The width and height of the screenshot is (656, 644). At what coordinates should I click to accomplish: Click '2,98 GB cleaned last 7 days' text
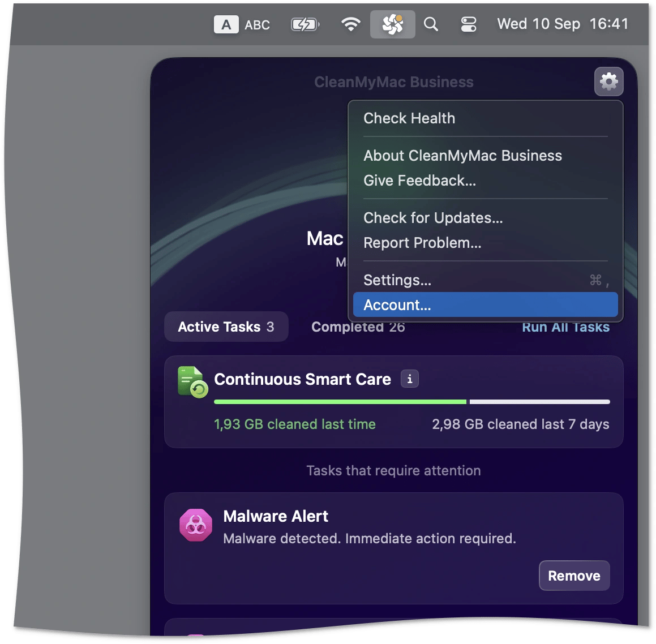(x=521, y=424)
